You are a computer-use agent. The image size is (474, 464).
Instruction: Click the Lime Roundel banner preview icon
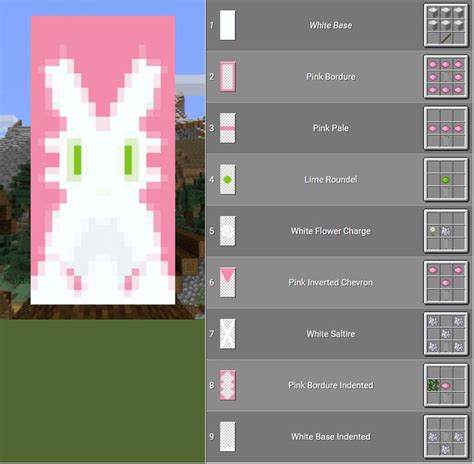(228, 180)
